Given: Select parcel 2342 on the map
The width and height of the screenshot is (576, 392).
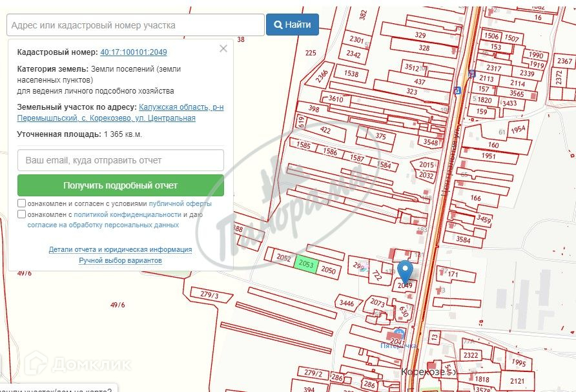Looking at the screenshot, I should point(353,54).
